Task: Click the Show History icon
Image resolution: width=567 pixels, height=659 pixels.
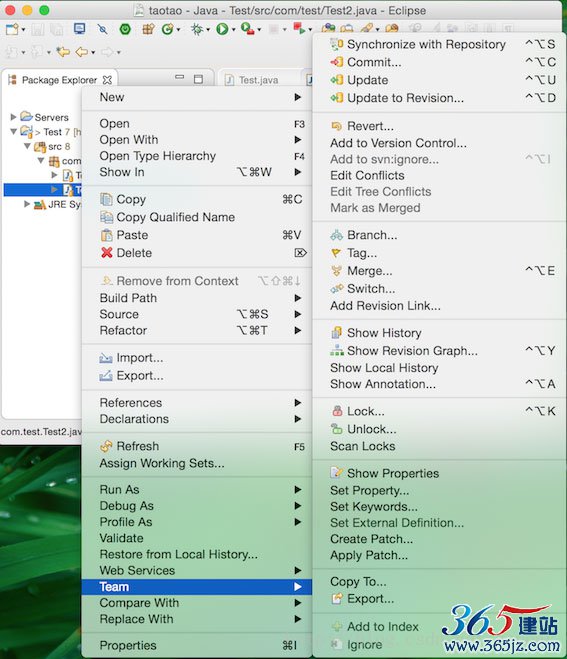Action: (x=337, y=332)
